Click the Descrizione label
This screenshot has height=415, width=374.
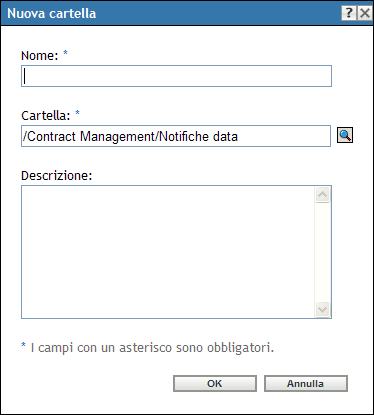[x=56, y=175]
